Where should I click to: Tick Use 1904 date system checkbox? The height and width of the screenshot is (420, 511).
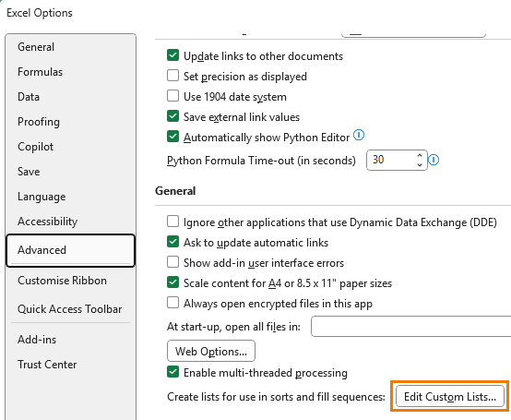172,96
